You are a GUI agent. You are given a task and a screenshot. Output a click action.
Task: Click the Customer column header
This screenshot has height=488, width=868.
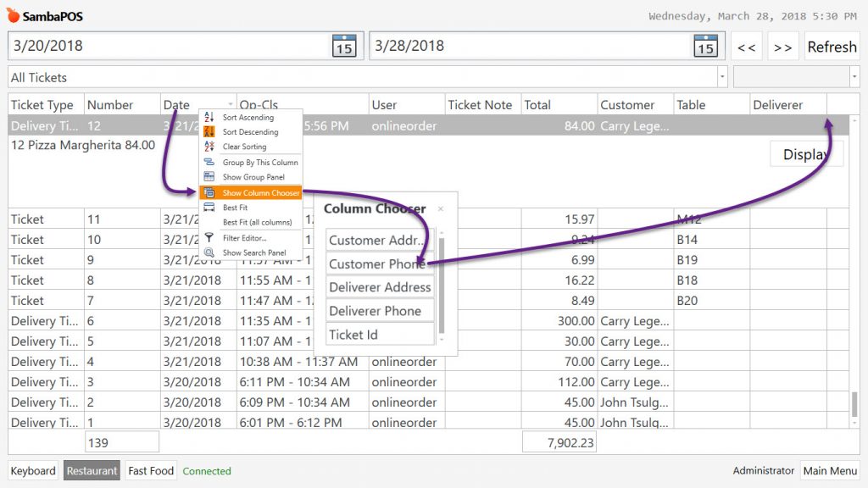pyautogui.click(x=636, y=104)
